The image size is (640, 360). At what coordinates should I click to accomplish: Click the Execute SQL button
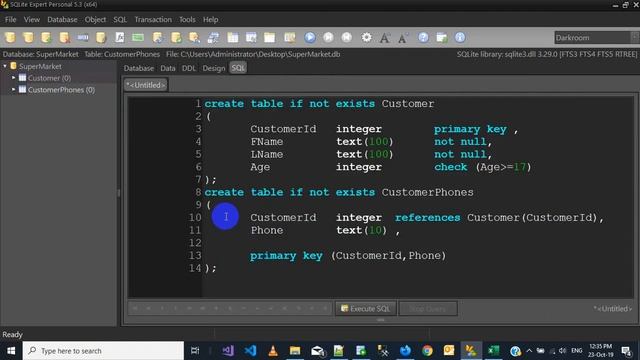coord(365,309)
